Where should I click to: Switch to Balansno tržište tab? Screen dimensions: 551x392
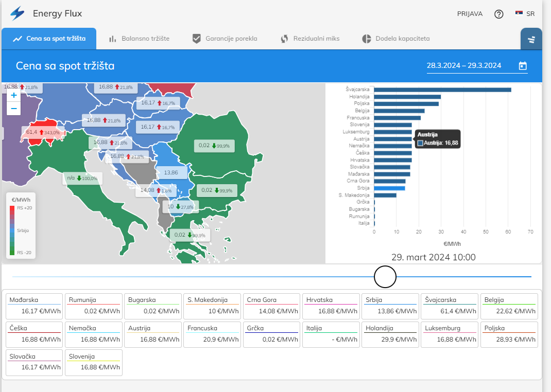tap(139, 39)
